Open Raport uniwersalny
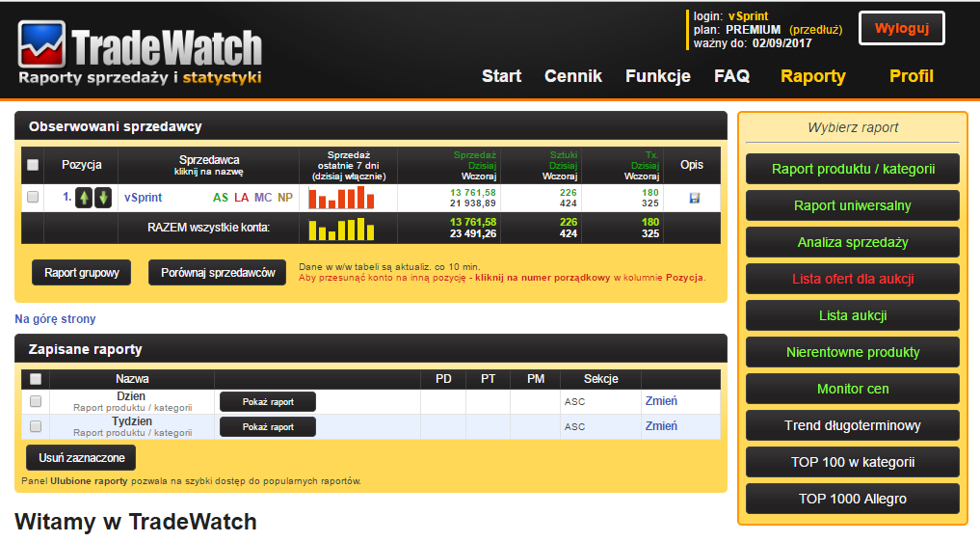The width and height of the screenshot is (980, 542). (x=853, y=206)
